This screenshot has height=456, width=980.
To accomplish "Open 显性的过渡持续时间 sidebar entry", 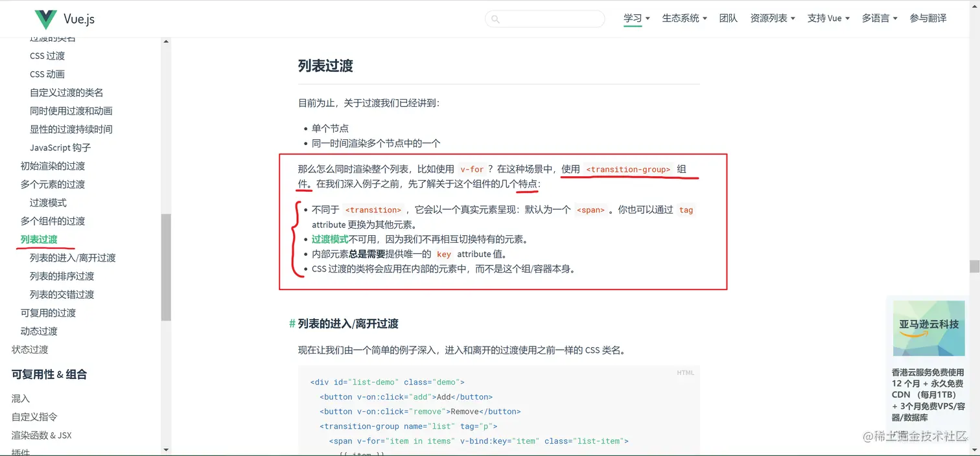I will (71, 129).
